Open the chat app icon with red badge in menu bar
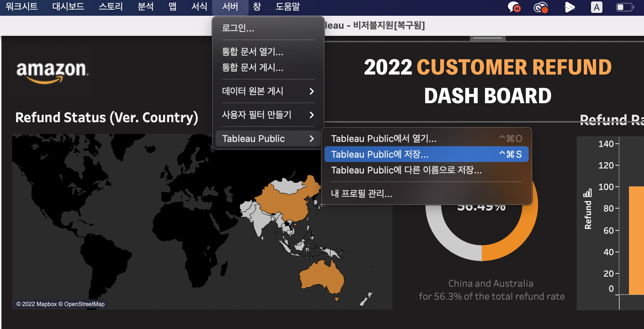Screen dimensions: 644x329 (514, 7)
